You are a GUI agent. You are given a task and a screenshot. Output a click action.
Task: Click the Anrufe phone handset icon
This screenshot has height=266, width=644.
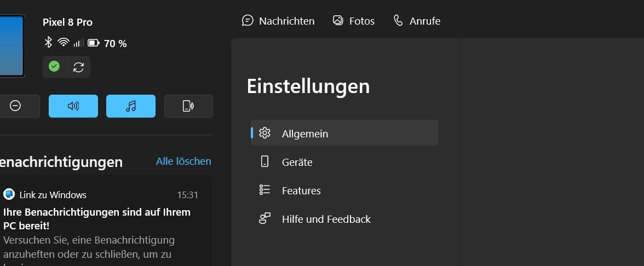point(399,20)
